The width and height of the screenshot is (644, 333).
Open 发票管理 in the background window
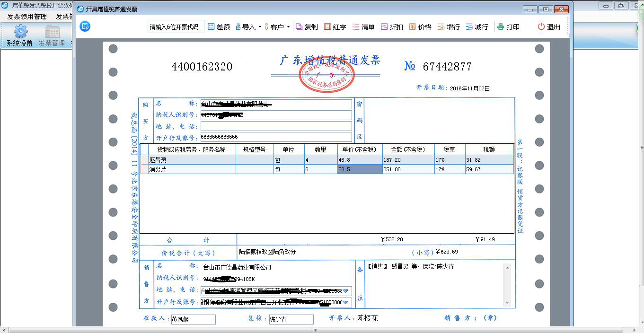click(x=52, y=36)
